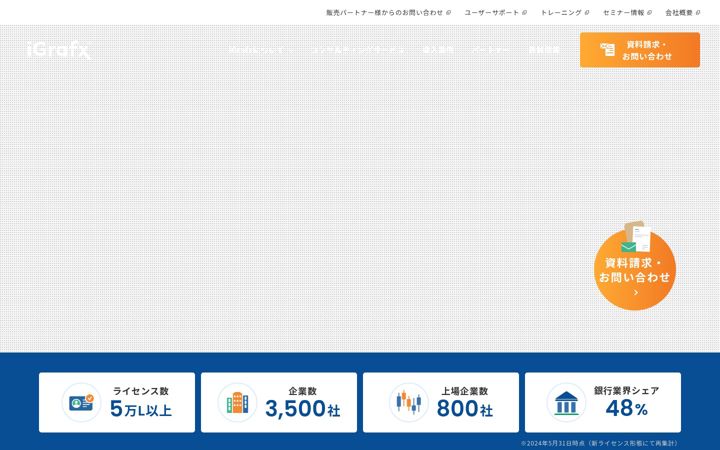Click chevron arrow on round floating button
This screenshot has width=720, height=450.
[636, 293]
